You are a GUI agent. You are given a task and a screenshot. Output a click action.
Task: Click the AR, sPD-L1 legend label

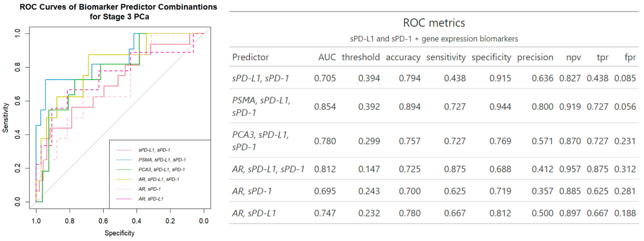pos(151,199)
